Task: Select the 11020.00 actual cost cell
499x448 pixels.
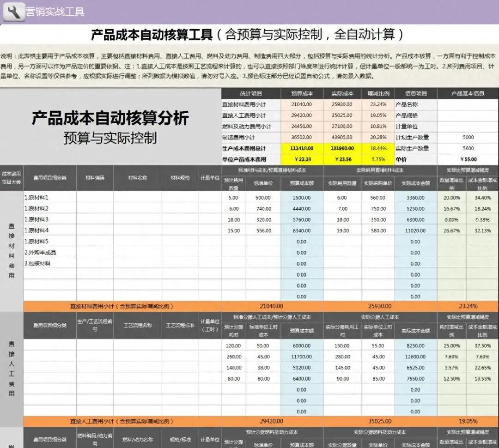Action: coord(416,230)
